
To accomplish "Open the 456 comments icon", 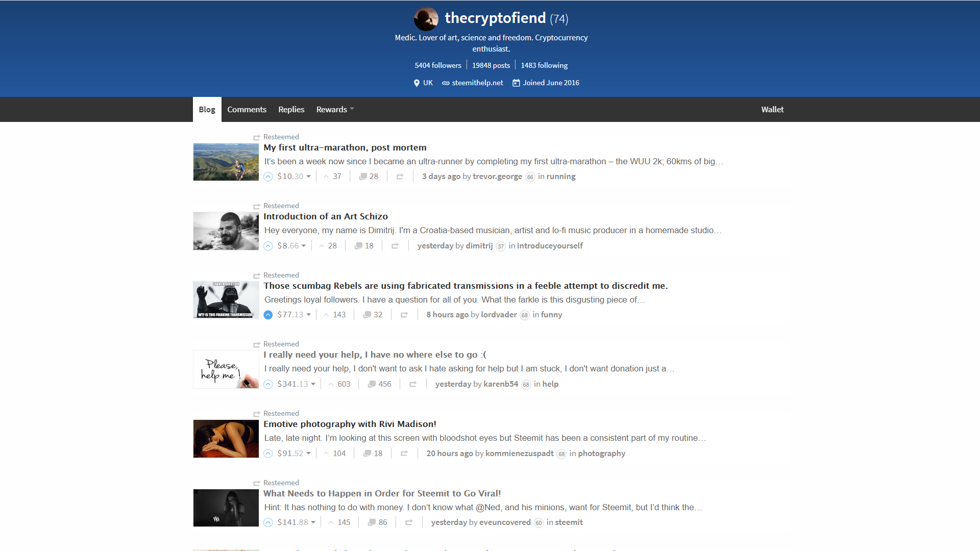I will (379, 384).
